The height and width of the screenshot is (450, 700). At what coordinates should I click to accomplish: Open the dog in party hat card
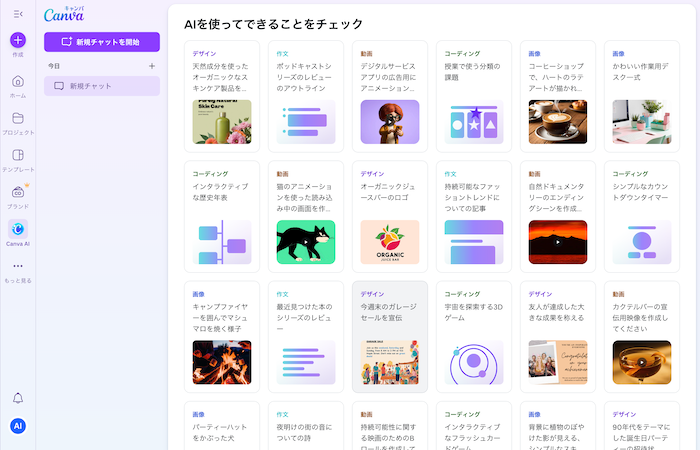pyautogui.click(x=222, y=425)
